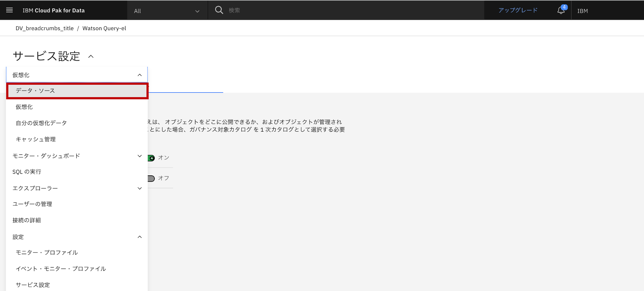Image resolution: width=644 pixels, height=291 pixels.
Task: Toggle the オン switch off
Action: tap(151, 158)
